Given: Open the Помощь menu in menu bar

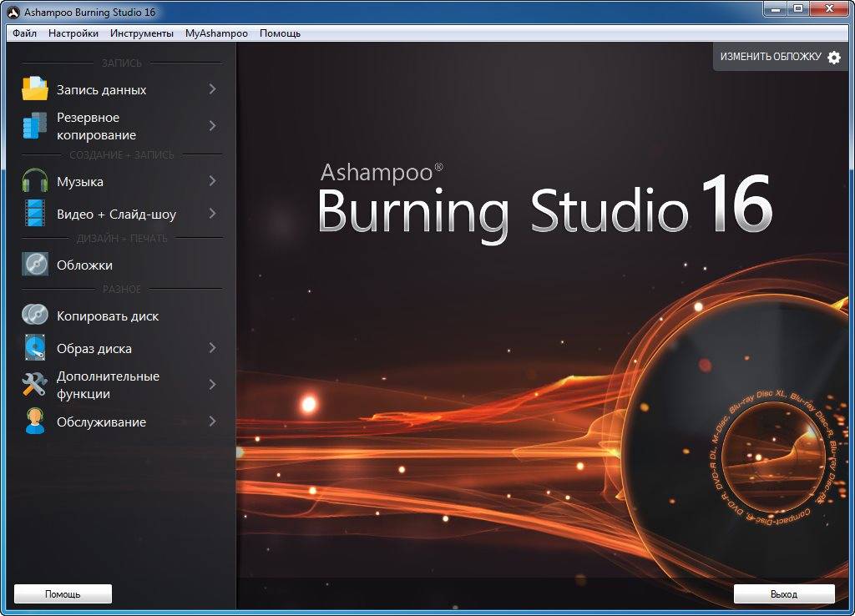Looking at the screenshot, I should tap(280, 33).
